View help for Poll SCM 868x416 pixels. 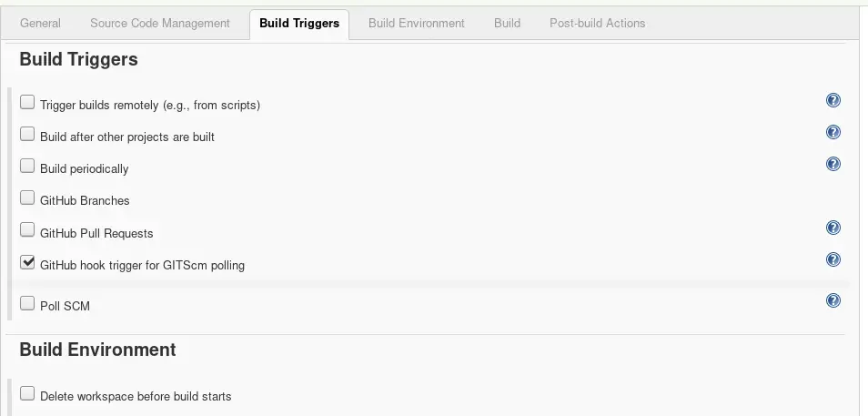[x=833, y=300]
